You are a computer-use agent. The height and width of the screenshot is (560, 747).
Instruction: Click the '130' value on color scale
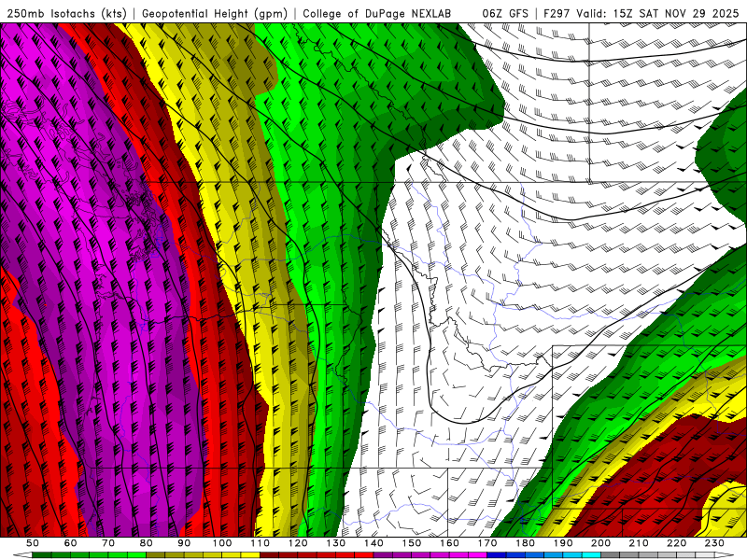(x=336, y=543)
